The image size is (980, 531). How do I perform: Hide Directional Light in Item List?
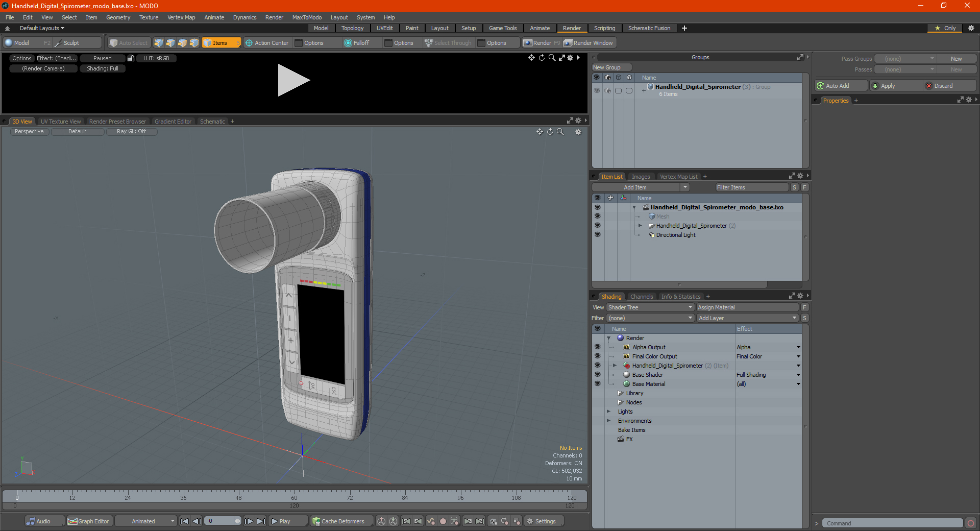coord(597,235)
